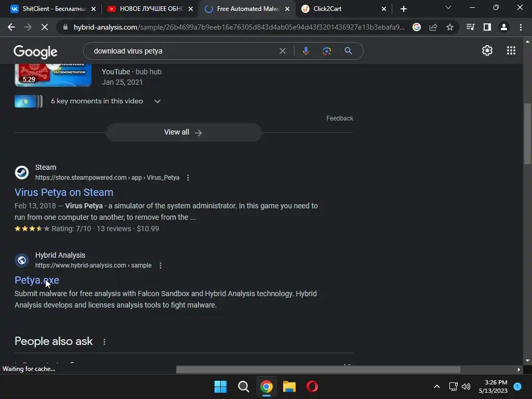532x399 pixels.
Task: Stop loading the page
Action: [x=45, y=27]
